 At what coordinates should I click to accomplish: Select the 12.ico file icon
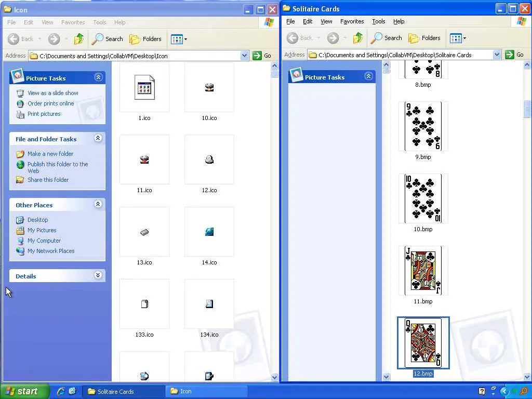click(209, 159)
